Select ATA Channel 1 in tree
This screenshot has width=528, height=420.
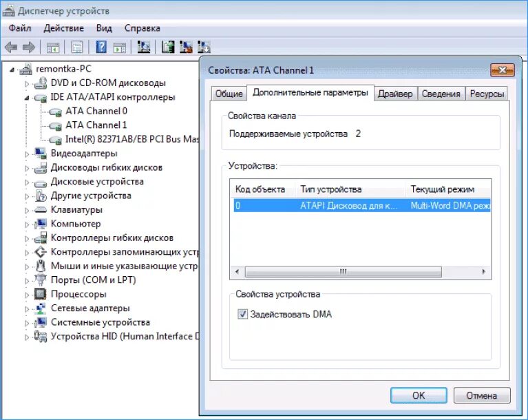(96, 125)
